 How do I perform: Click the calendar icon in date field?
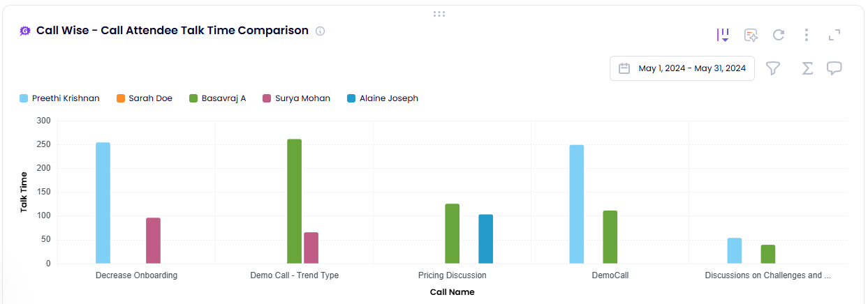pyautogui.click(x=624, y=68)
